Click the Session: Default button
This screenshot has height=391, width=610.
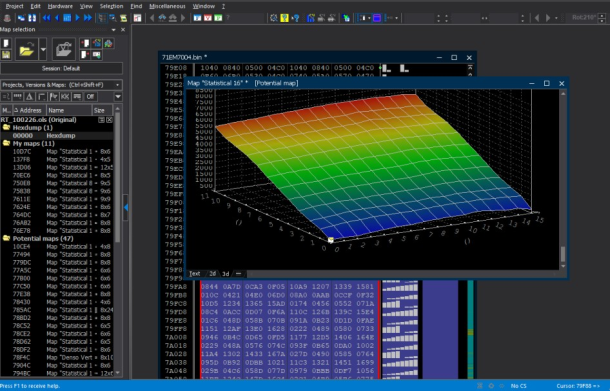(61, 68)
